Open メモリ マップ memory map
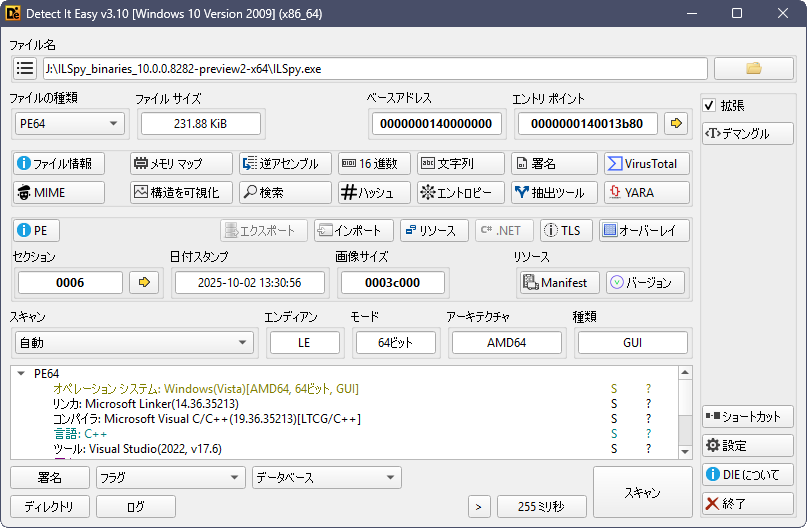807x528 pixels. click(181, 164)
